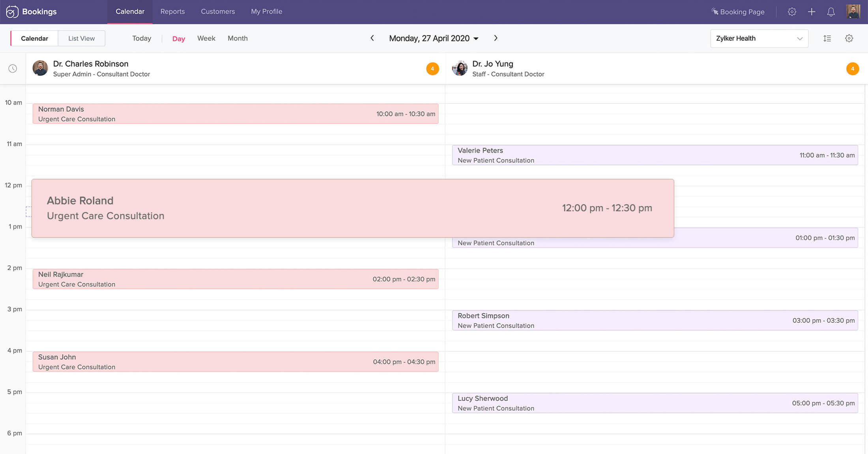This screenshot has width=868, height=454.
Task: Open notifications bell icon
Action: 831,12
